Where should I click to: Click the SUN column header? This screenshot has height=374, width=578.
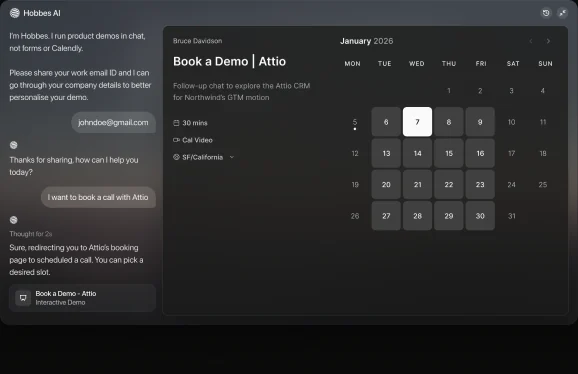[x=545, y=64]
